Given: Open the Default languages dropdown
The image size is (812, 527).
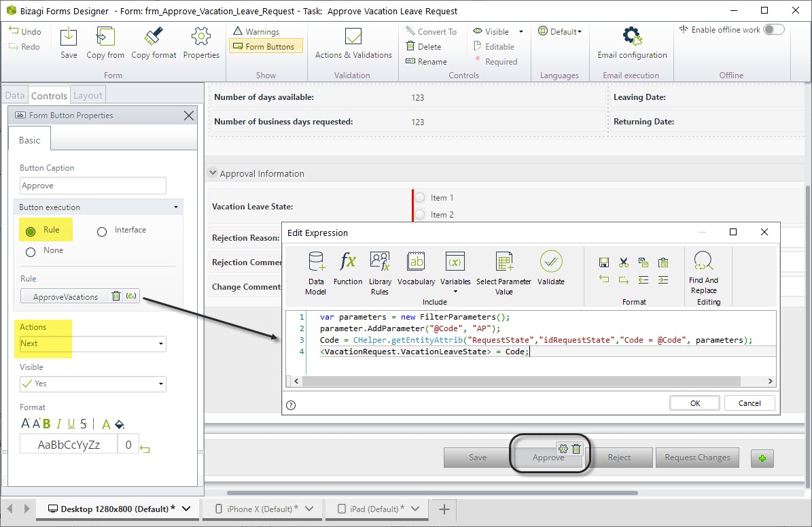Looking at the screenshot, I should tap(560, 31).
